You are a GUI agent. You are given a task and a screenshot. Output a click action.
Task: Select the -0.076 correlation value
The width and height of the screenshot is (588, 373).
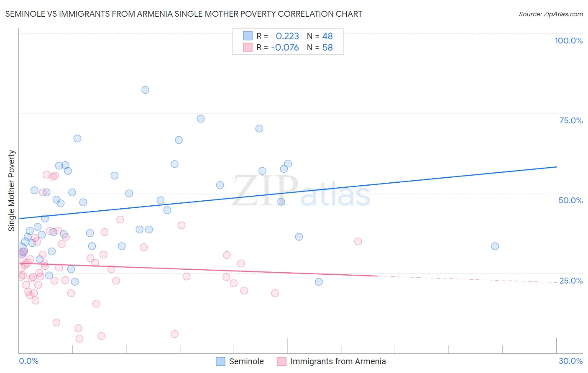tap(285, 47)
